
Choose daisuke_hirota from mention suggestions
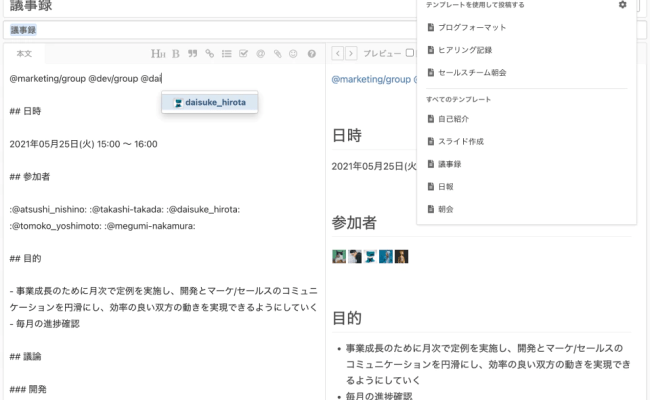[x=210, y=102]
